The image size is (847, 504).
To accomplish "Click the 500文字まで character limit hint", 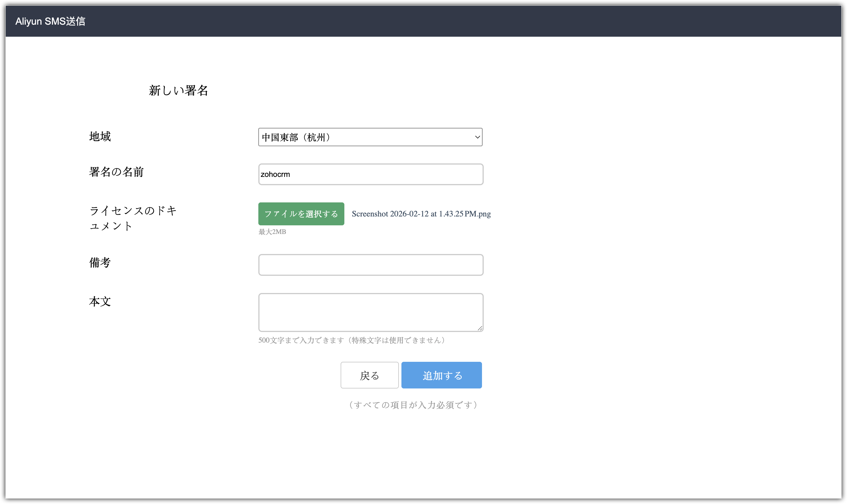I will (352, 340).
